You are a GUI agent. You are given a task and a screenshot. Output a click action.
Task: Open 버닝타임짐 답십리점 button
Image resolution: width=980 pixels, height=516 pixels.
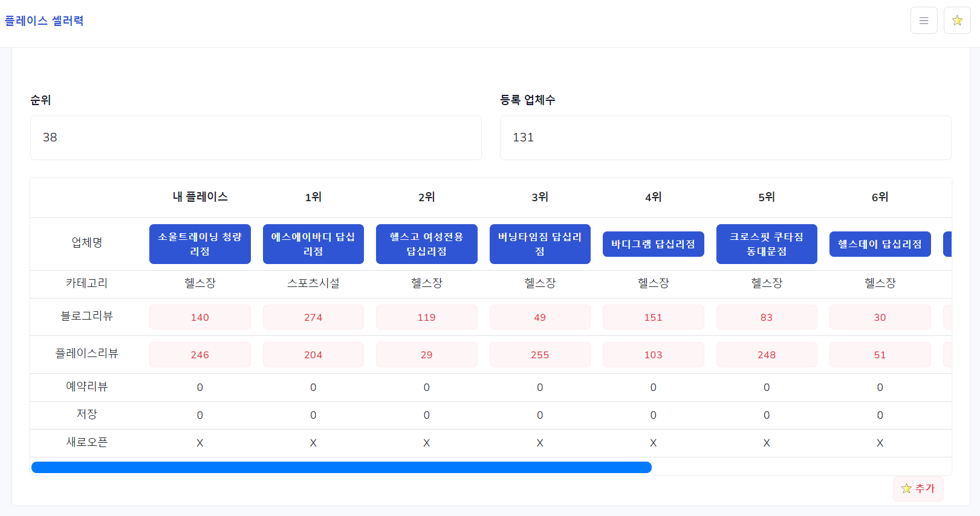click(x=540, y=244)
